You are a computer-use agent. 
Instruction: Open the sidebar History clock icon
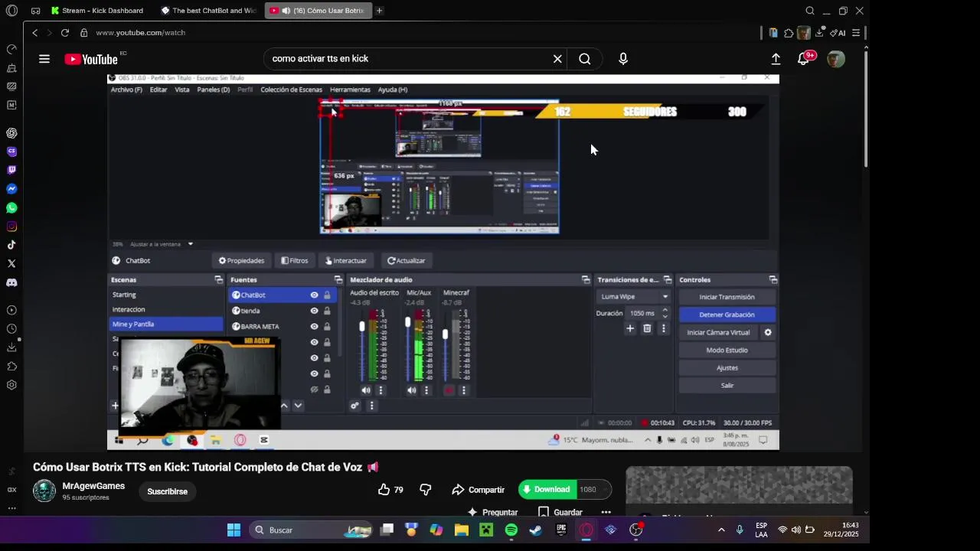(x=11, y=329)
